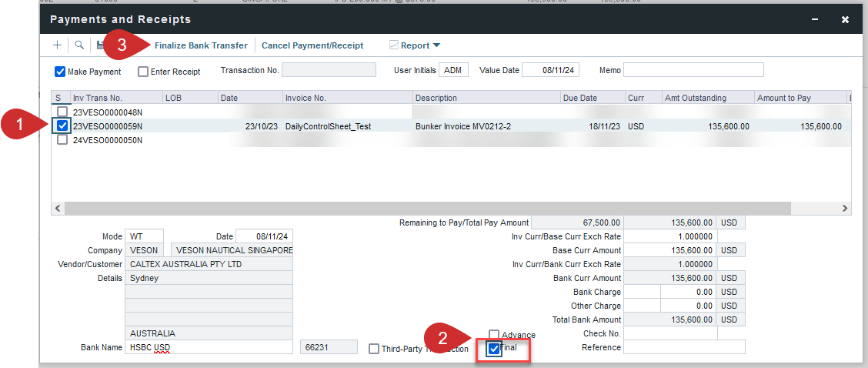Uncheck the Make Payment checkbox
This screenshot has width=868, height=368.
(x=60, y=72)
